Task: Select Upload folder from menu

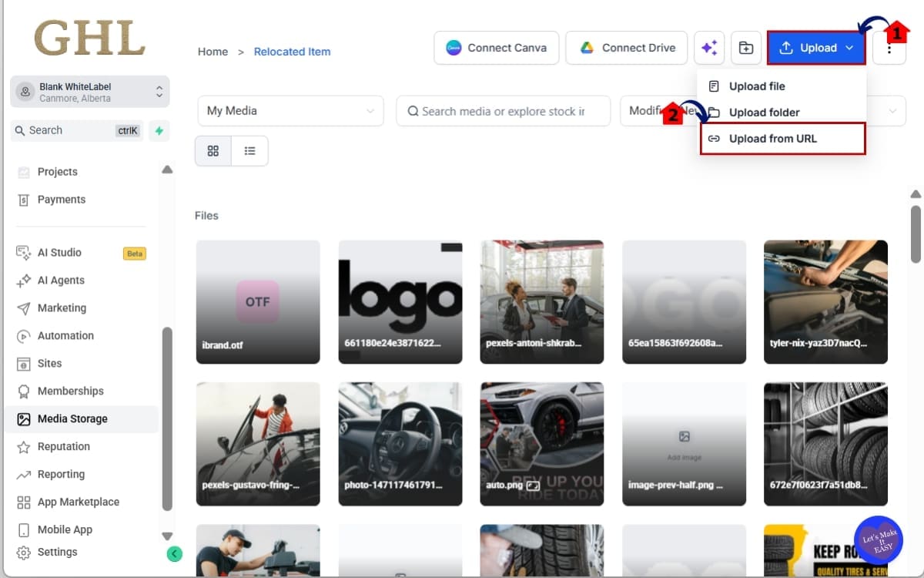Action: coord(782,113)
